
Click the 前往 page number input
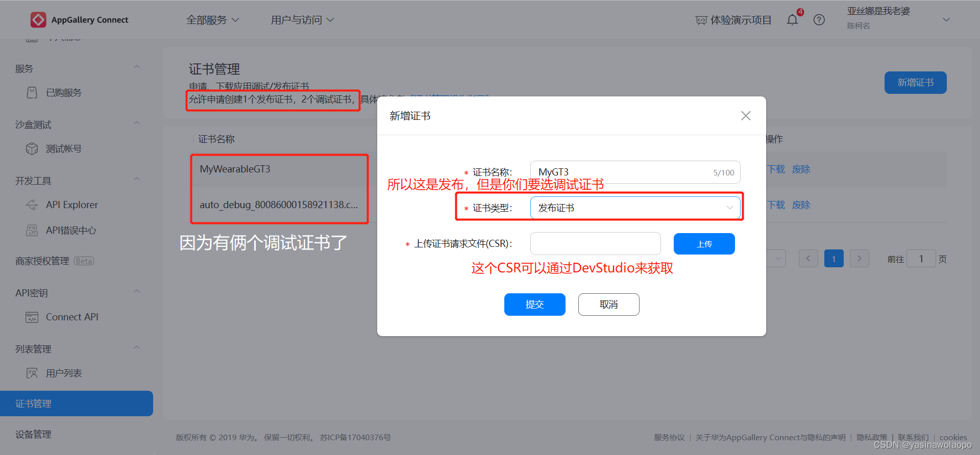(921, 259)
